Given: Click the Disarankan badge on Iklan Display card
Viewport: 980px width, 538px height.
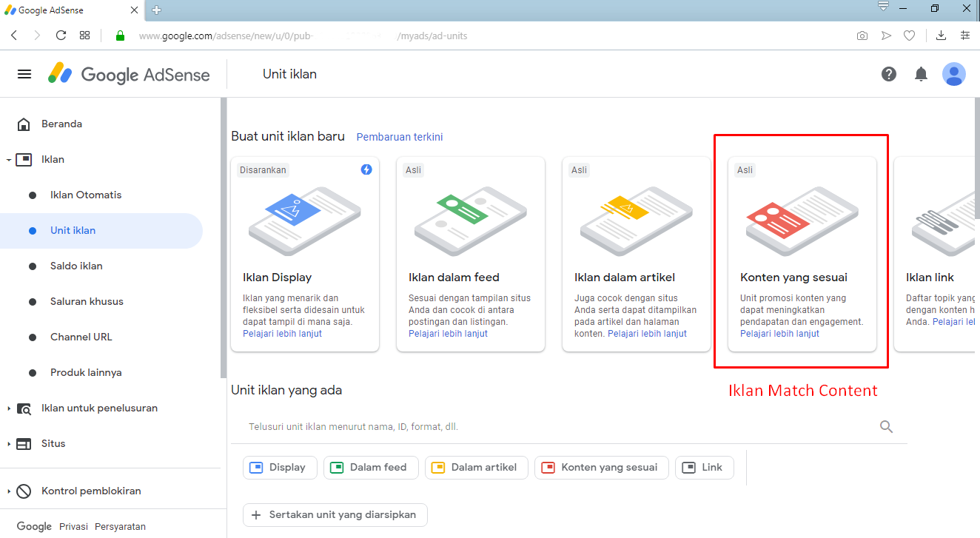Looking at the screenshot, I should click(263, 169).
